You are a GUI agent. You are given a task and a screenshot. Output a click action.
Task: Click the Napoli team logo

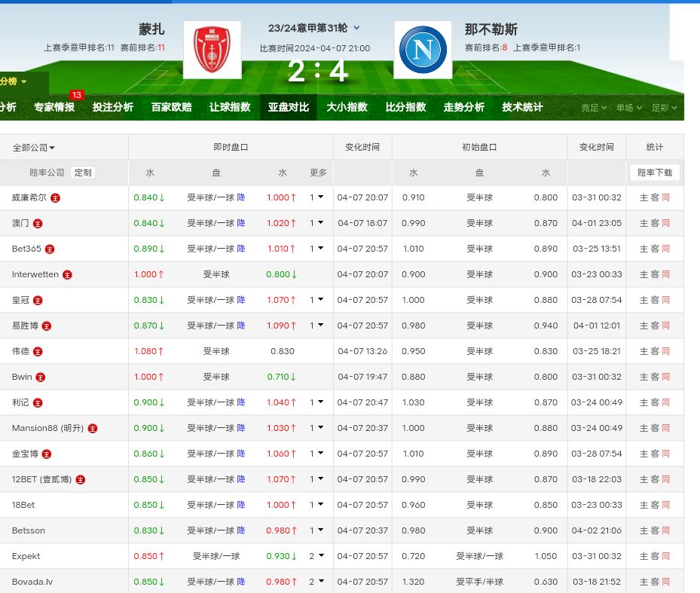coord(423,50)
